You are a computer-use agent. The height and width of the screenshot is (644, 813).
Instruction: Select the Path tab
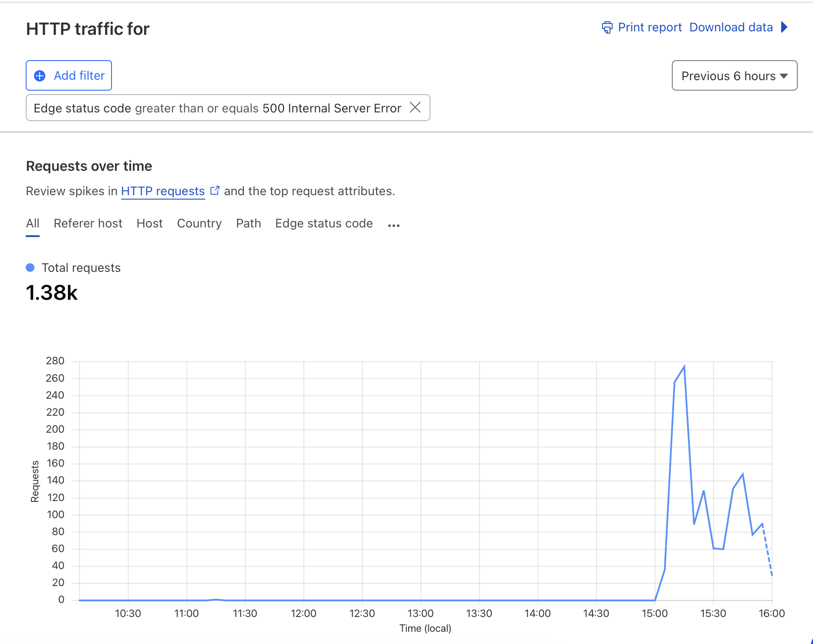tap(248, 224)
